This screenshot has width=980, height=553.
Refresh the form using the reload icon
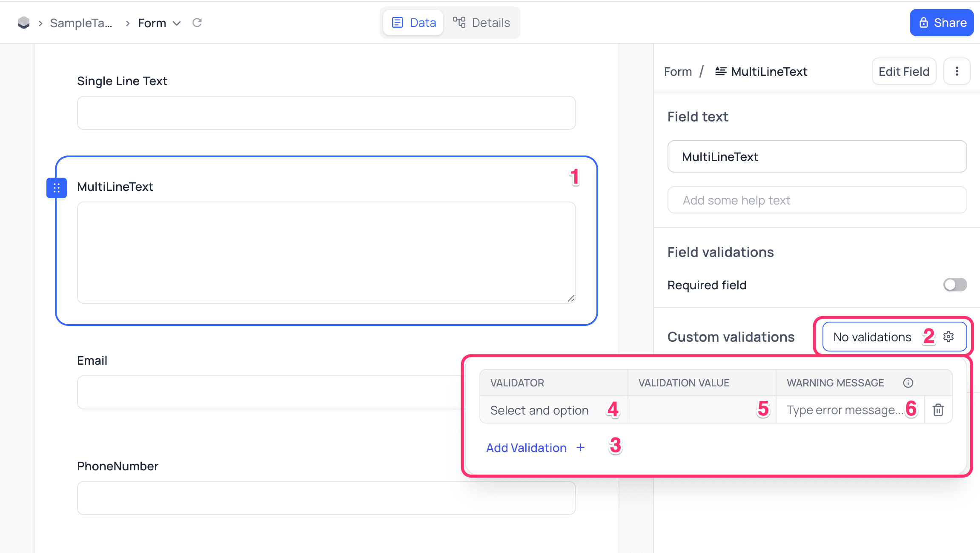197,23
